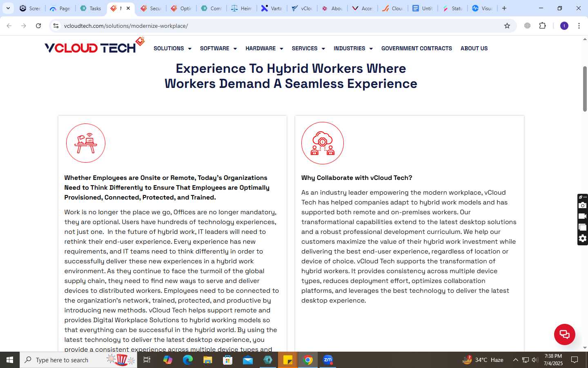The width and height of the screenshot is (588, 368).
Task: Close the active vCloud Tech tab
Action: click(128, 8)
